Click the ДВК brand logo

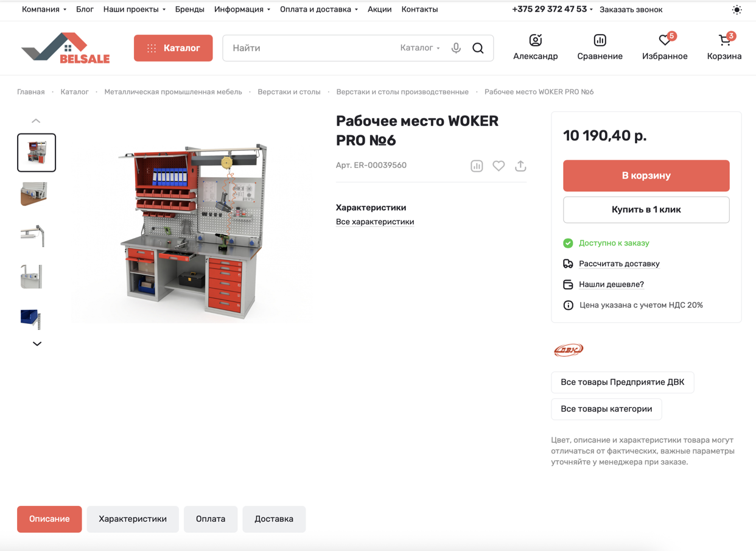[x=569, y=349]
